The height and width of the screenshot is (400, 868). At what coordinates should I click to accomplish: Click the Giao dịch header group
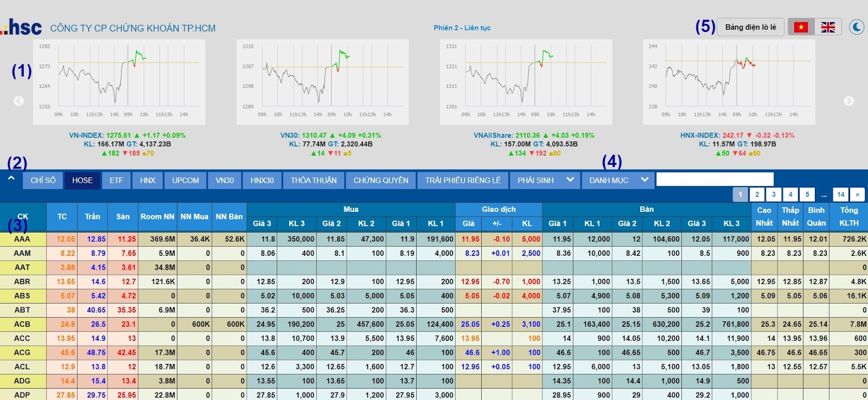click(x=499, y=209)
